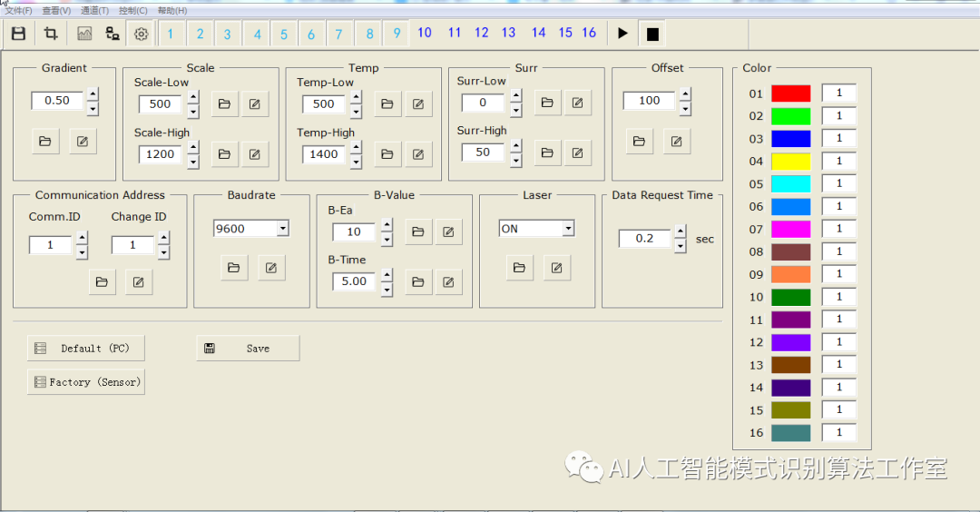Screen dimensions: 980x512
Task: Pick the teal color swatch 16
Action: tap(790, 433)
